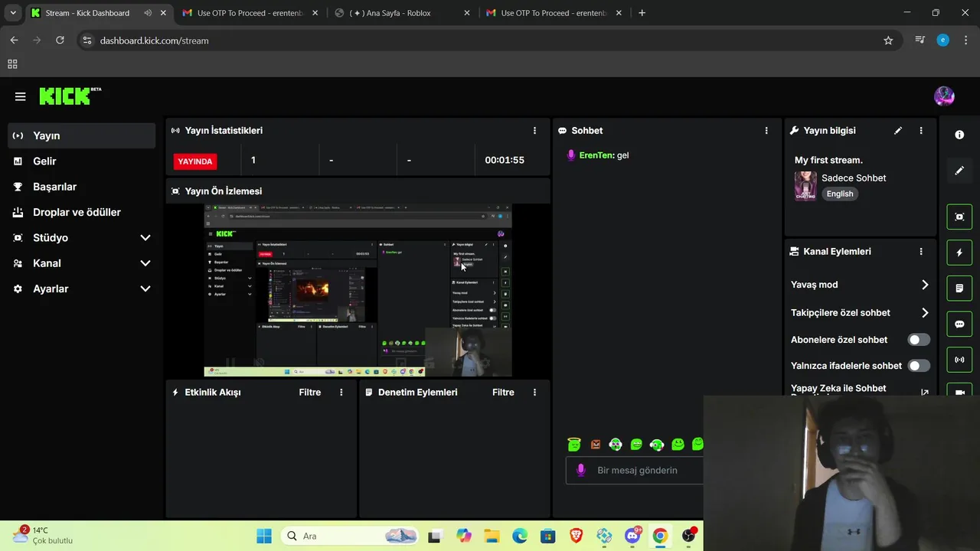Expand the Ayarlar sidebar section
The height and width of the screenshot is (551, 980).
(x=145, y=289)
